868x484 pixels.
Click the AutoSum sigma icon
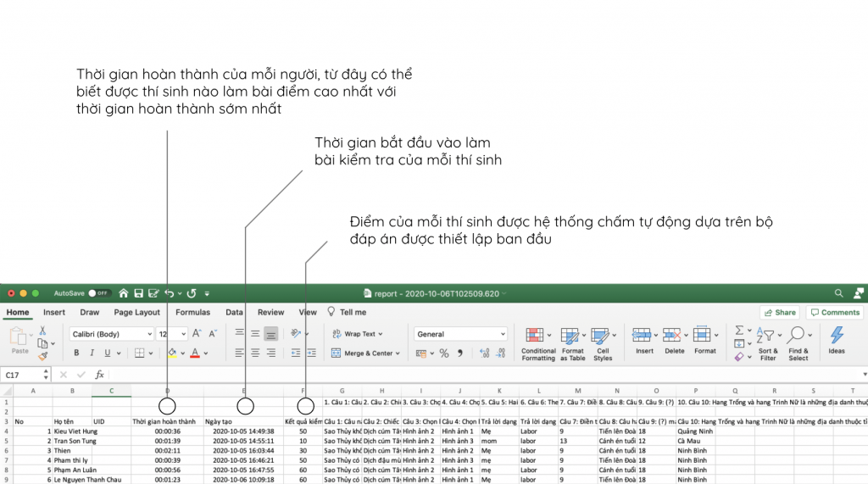tap(739, 331)
